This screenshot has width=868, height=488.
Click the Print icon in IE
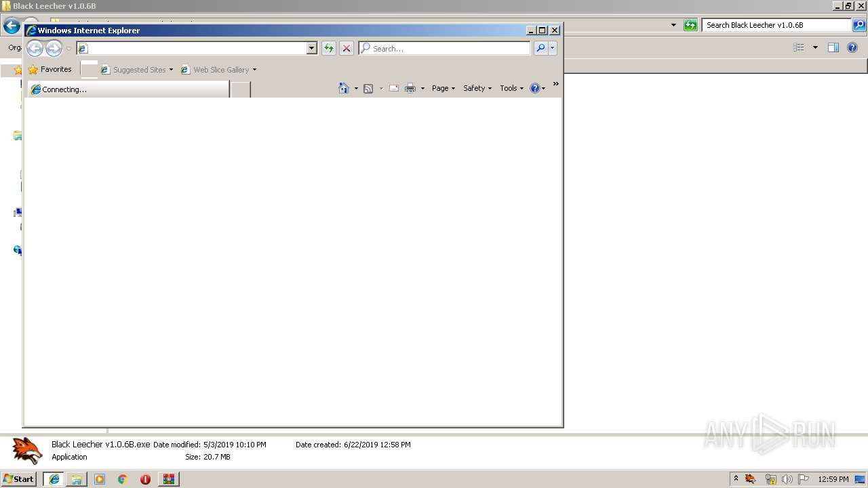410,88
